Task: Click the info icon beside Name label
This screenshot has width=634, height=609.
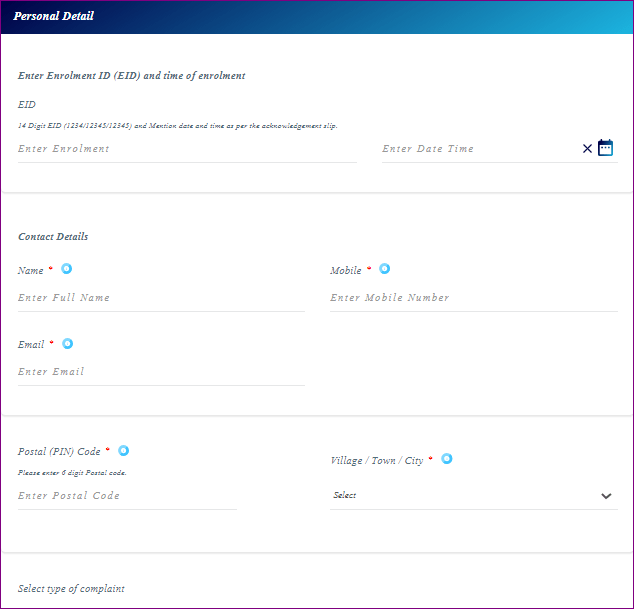Action: coord(67,269)
